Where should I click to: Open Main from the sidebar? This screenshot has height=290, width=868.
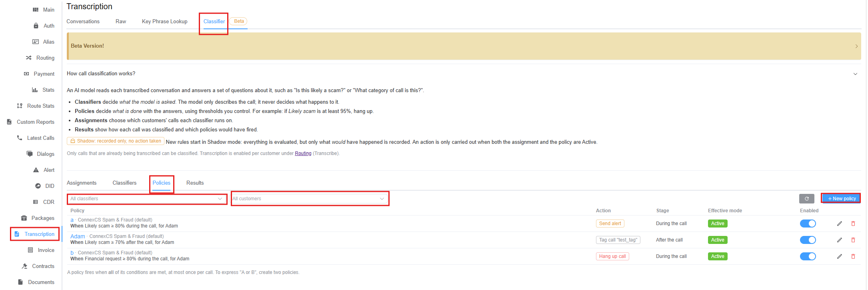[x=44, y=10]
